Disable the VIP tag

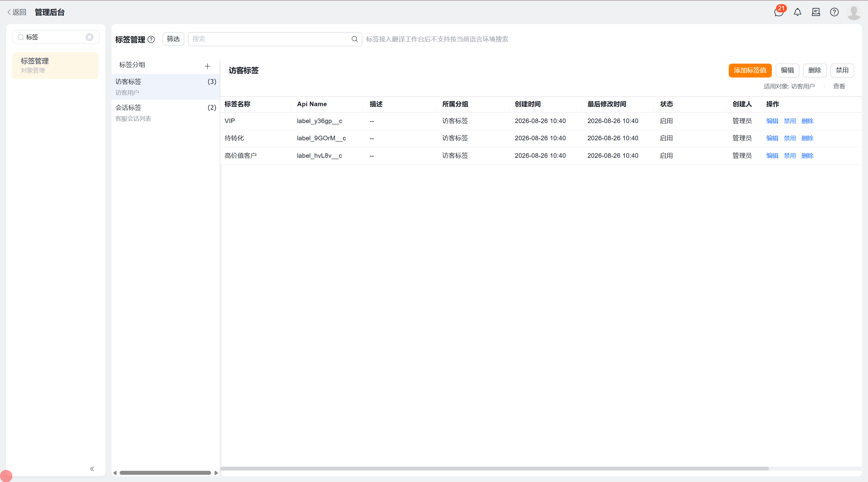pyautogui.click(x=790, y=121)
